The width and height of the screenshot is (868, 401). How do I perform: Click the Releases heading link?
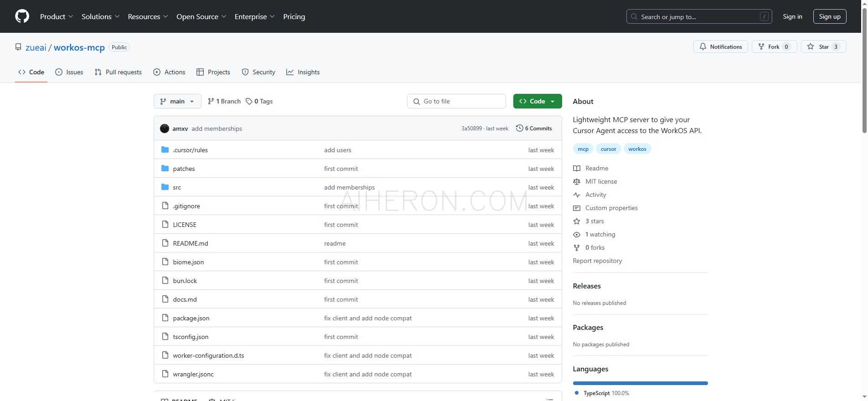coord(587,286)
